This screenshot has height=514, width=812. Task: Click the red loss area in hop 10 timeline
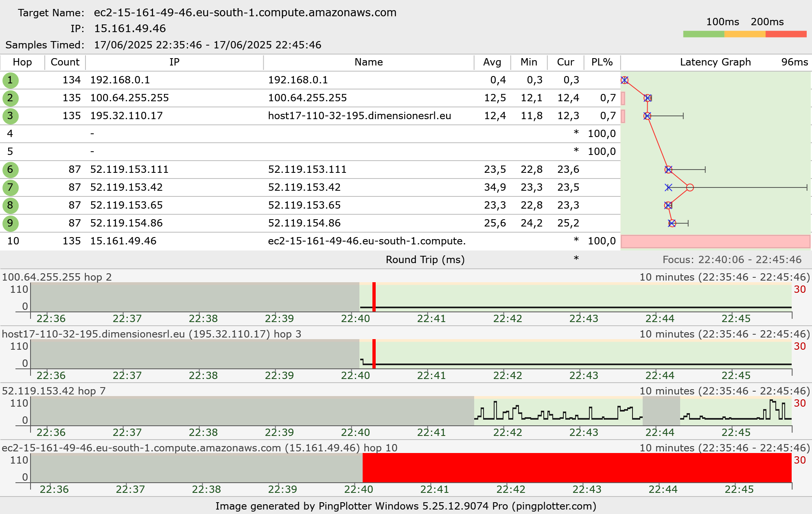point(577,468)
